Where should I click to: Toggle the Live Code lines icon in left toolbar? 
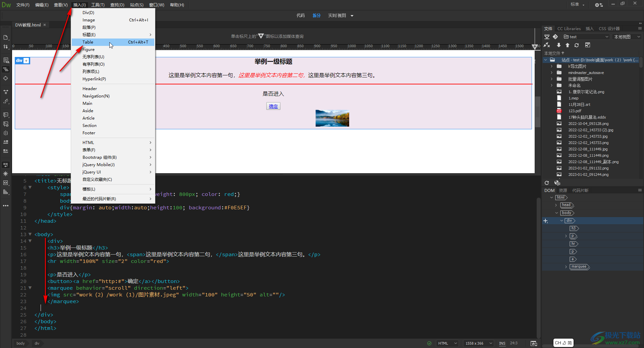(x=6, y=69)
